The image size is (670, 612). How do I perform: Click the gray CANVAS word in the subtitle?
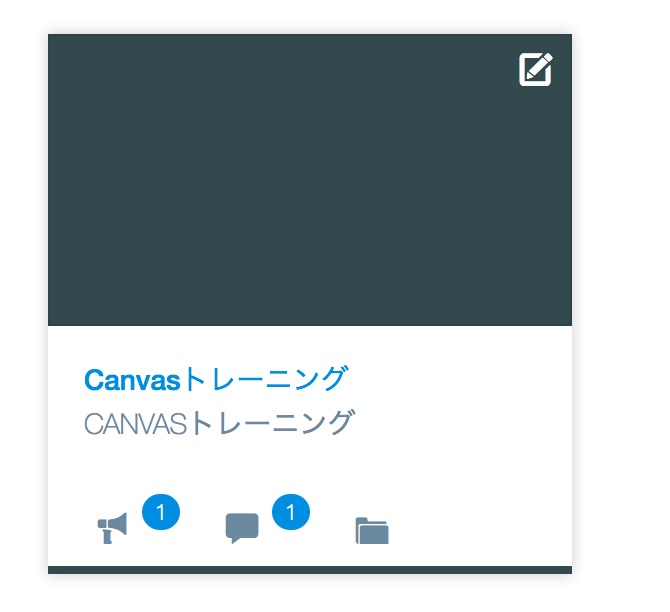(x=135, y=424)
